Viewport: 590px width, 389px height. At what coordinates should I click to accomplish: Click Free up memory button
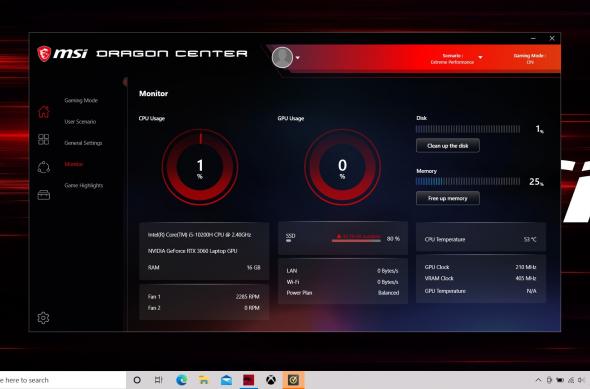448,198
